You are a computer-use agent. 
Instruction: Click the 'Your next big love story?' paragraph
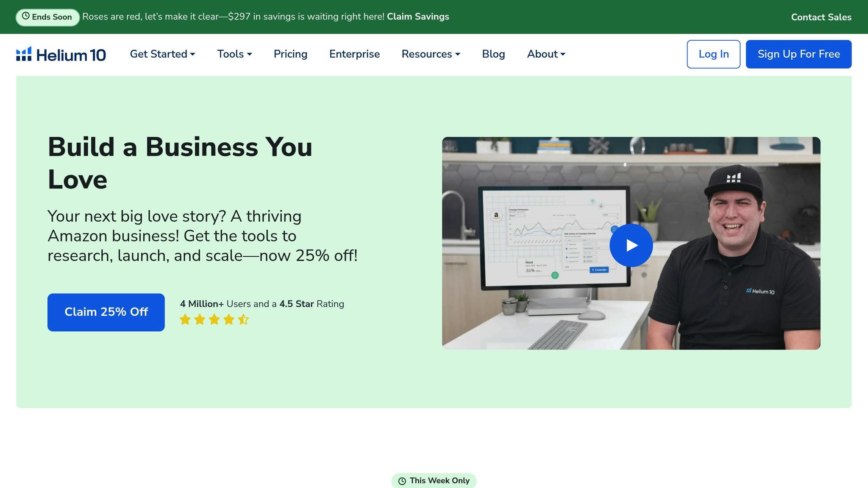(203, 236)
